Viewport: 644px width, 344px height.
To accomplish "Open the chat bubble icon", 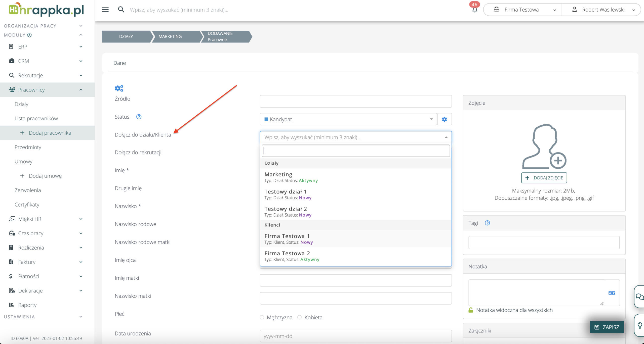I will point(639,297).
